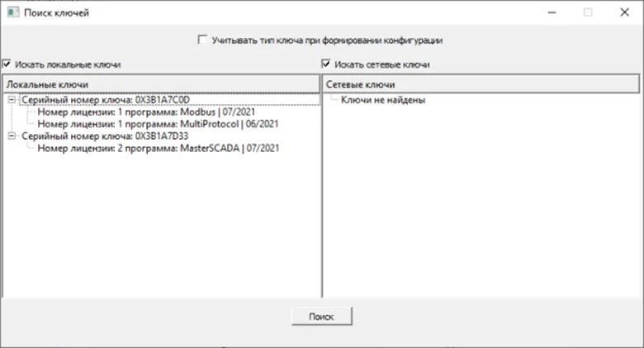Click the maximize window button

point(588,12)
